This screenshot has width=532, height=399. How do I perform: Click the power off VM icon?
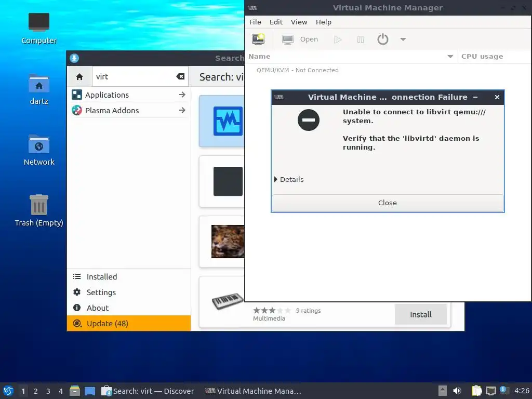[383, 39]
